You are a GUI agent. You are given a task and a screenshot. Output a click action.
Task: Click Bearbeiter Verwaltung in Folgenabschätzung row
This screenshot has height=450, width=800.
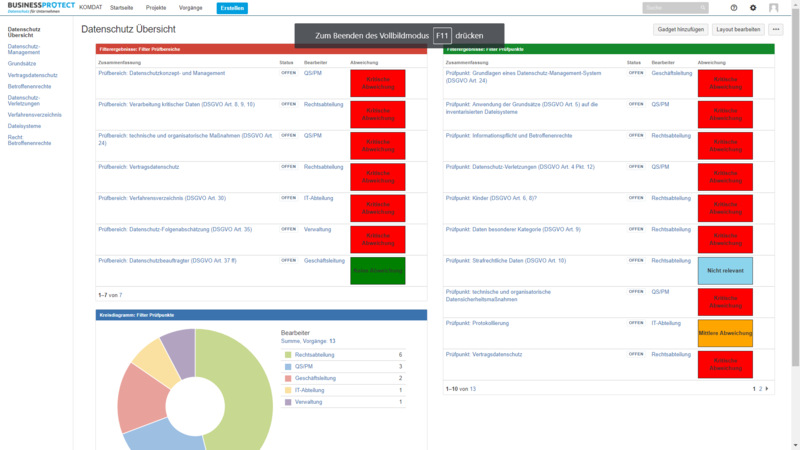click(317, 229)
